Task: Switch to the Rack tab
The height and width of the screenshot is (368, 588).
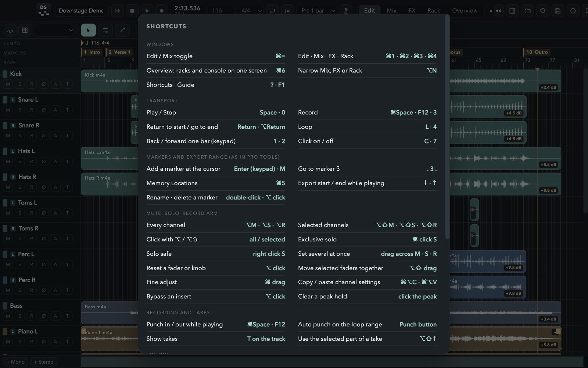Action: (434, 11)
